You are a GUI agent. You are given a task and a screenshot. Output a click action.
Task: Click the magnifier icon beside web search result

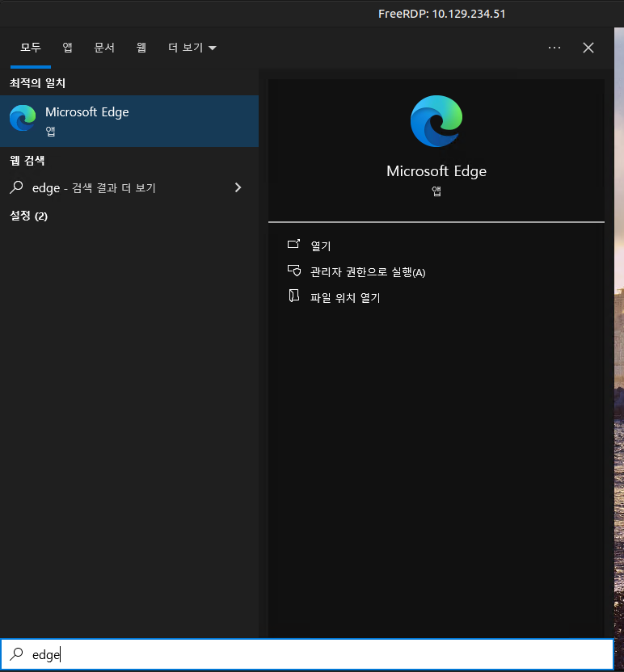click(16, 187)
